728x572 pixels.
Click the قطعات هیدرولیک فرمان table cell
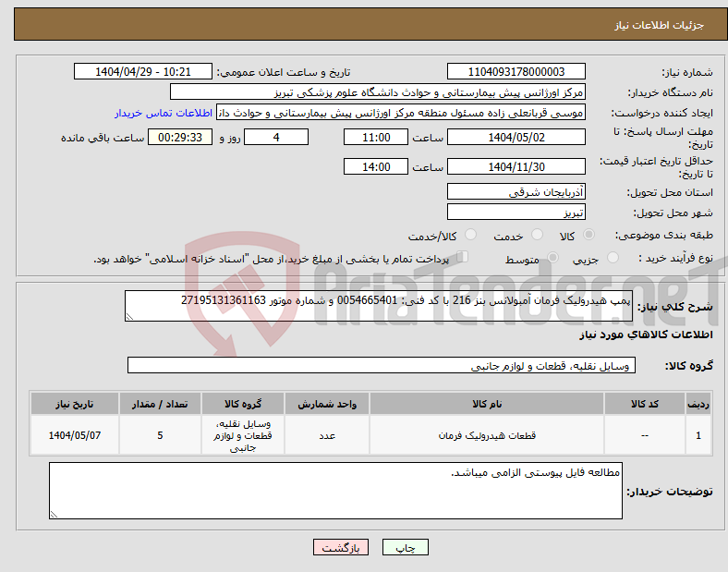(487, 435)
